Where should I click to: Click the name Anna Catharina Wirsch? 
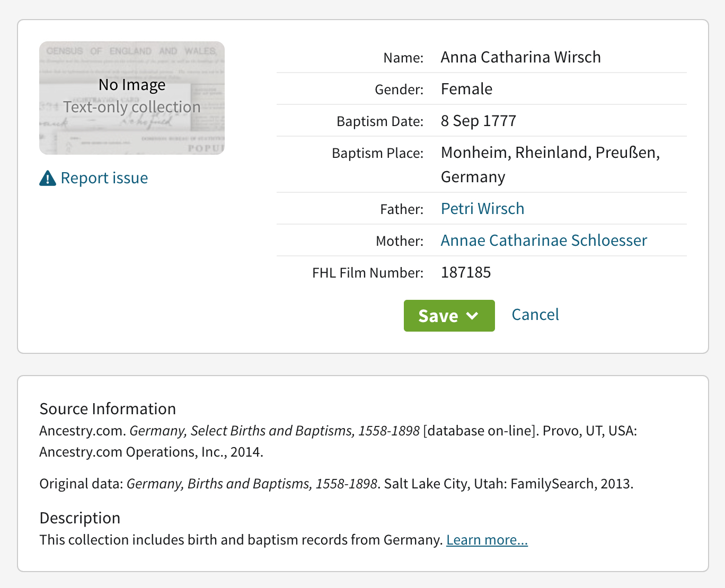(x=520, y=57)
